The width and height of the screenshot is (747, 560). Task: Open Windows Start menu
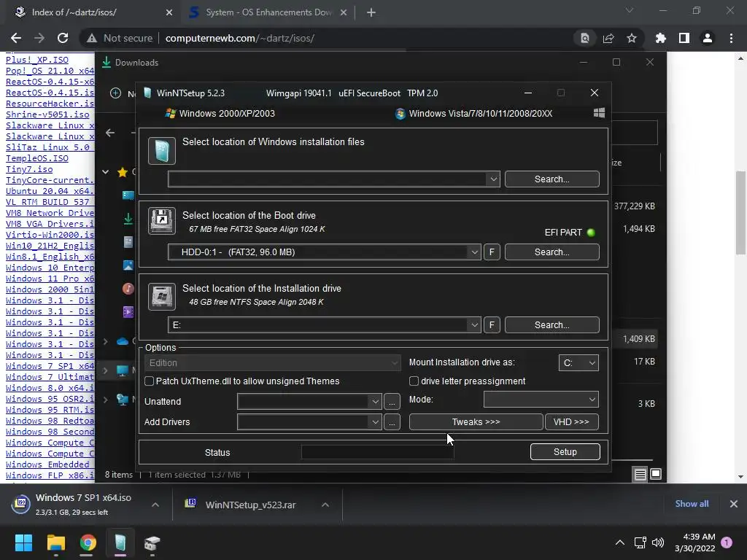coord(23,542)
